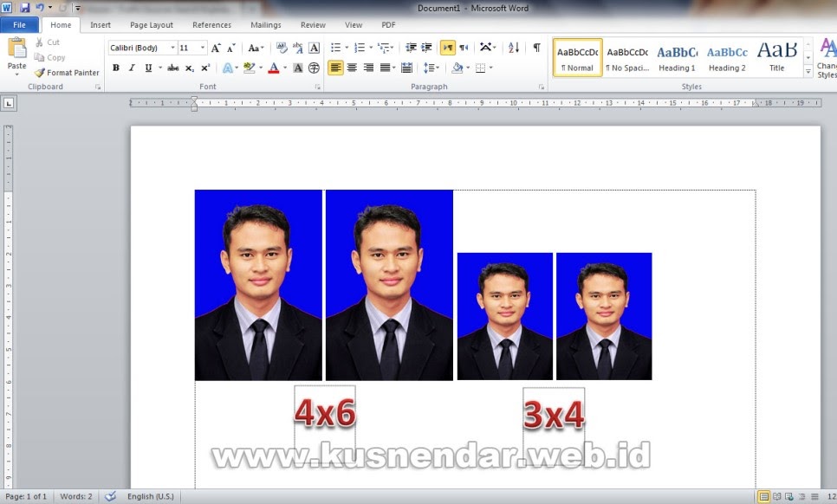Open the Change Case dropdown
The image size is (837, 504).
click(256, 48)
